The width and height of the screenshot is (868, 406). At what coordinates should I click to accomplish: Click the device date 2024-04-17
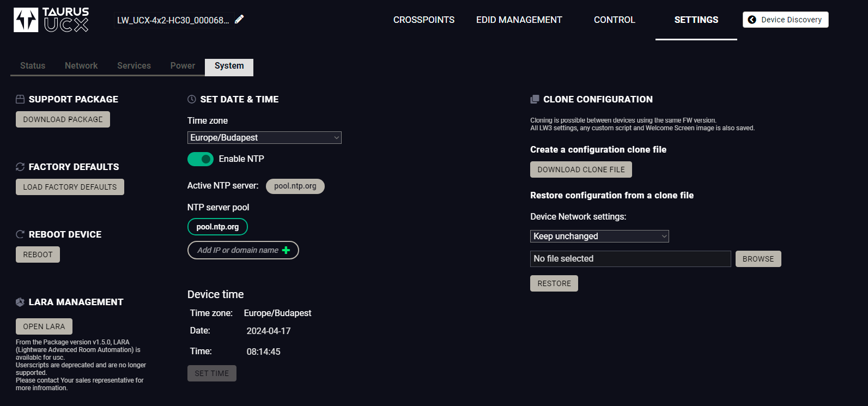(x=269, y=331)
